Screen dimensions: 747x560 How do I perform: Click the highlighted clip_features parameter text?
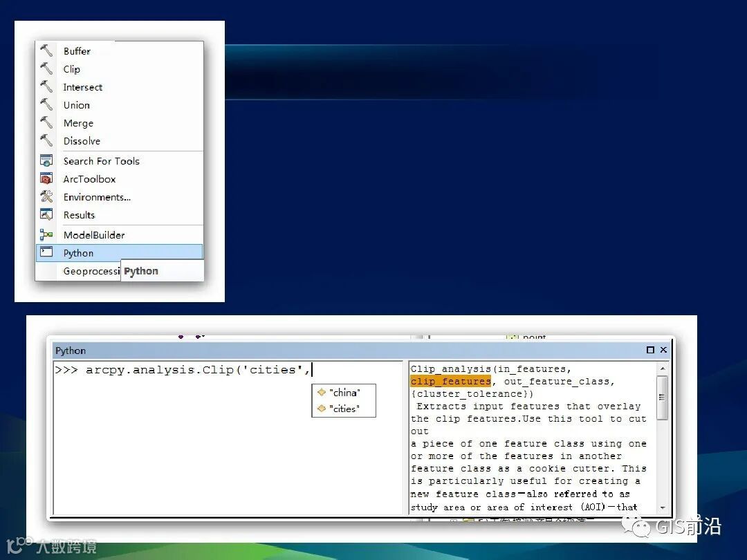click(451, 382)
